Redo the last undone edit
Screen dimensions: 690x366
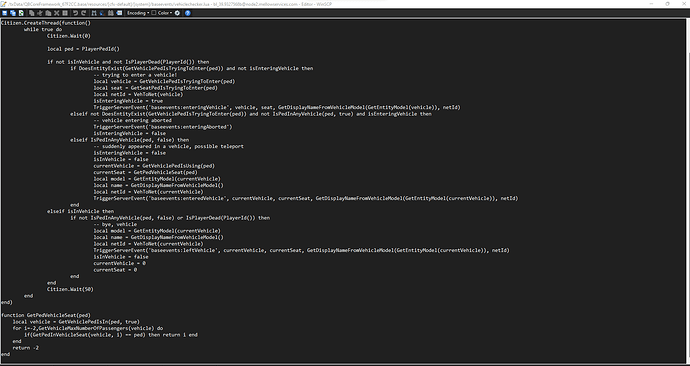click(x=84, y=13)
